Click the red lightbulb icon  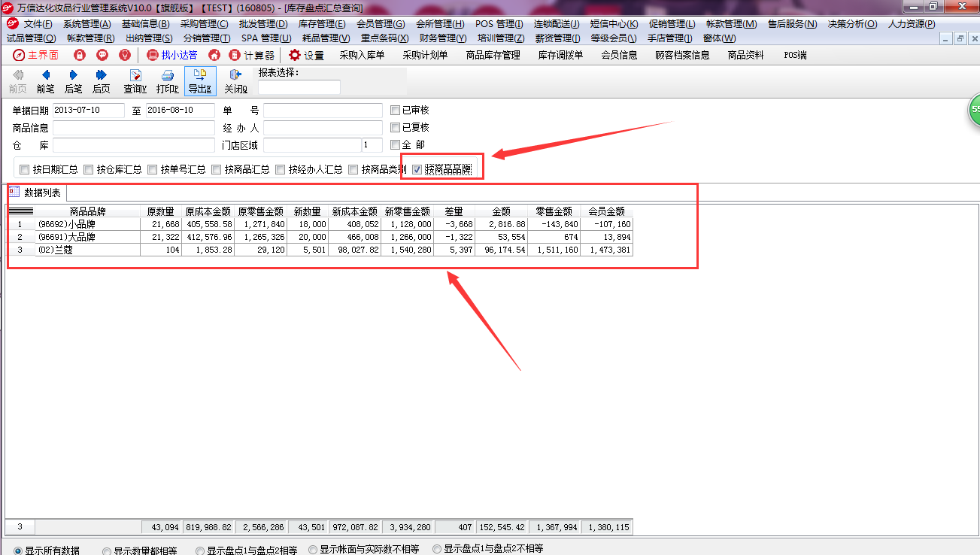[x=125, y=55]
